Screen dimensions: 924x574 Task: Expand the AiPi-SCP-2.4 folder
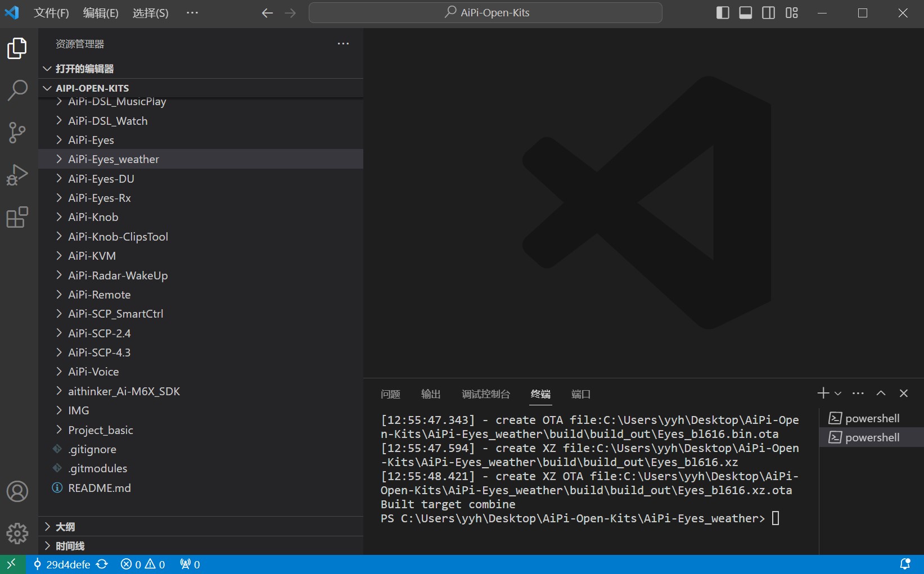[x=201, y=333]
